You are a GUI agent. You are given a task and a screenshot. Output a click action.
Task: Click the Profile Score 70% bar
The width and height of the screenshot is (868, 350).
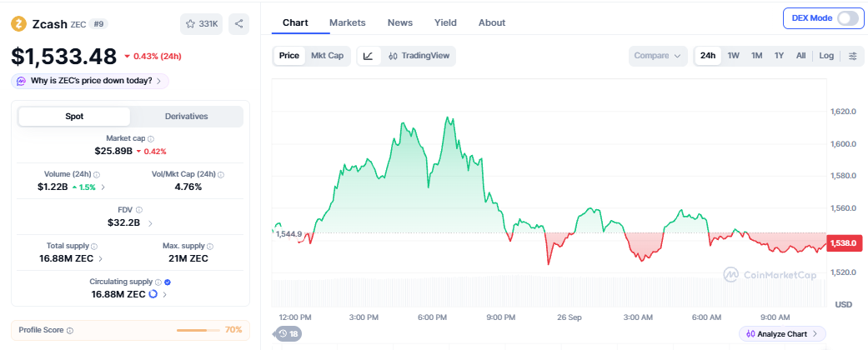click(198, 330)
